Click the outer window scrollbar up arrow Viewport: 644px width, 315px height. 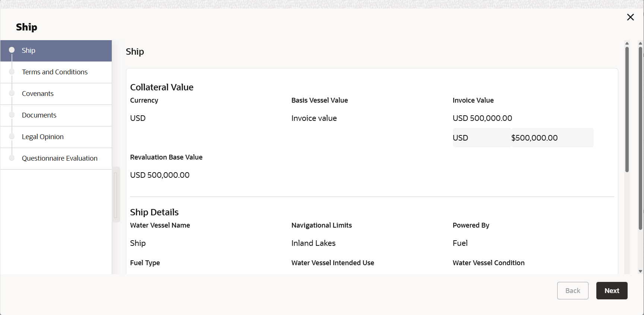tap(640, 44)
